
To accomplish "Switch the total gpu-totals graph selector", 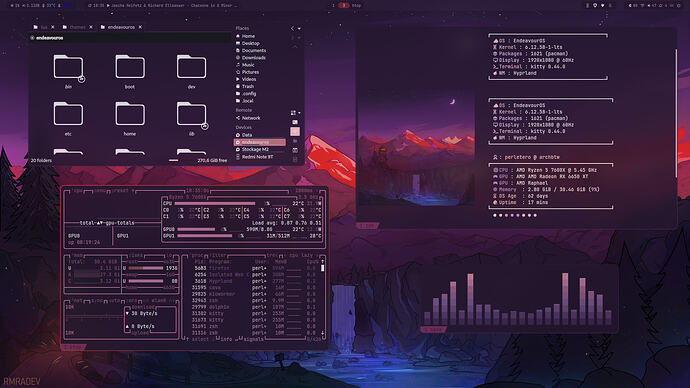I will point(107,223).
